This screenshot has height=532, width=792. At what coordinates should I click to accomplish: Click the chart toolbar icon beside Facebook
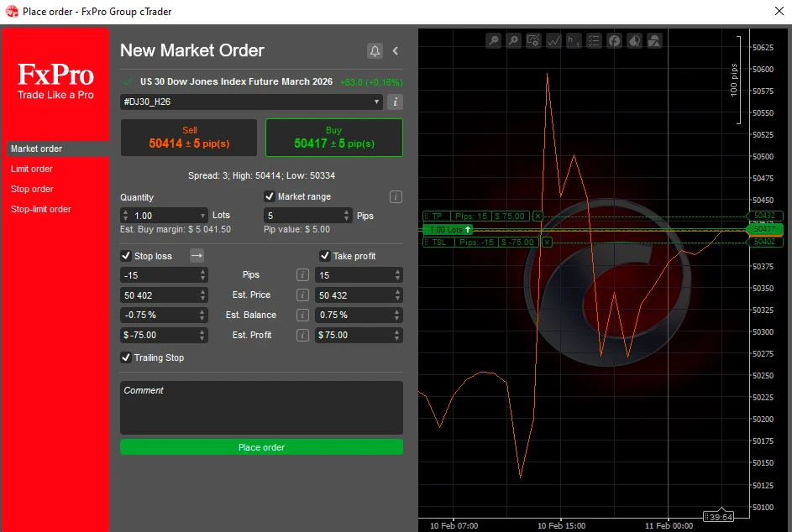tap(634, 40)
